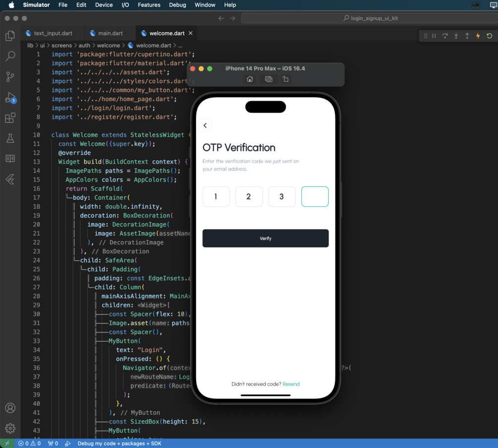498x448 pixels.
Task: Open the Features menu
Action: tap(149, 5)
